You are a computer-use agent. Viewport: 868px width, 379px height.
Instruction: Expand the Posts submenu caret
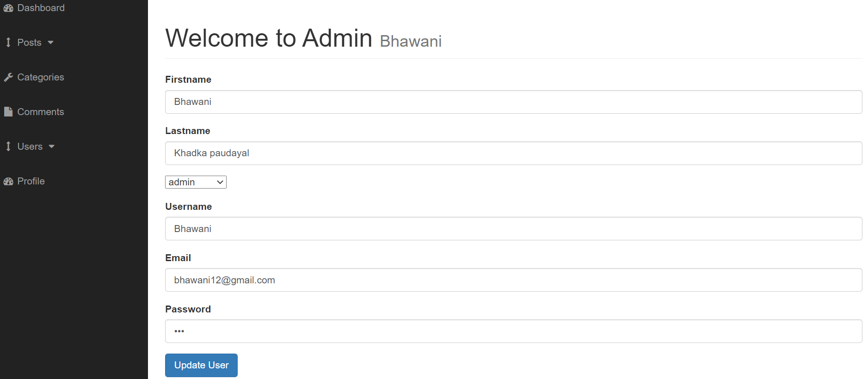(x=51, y=43)
